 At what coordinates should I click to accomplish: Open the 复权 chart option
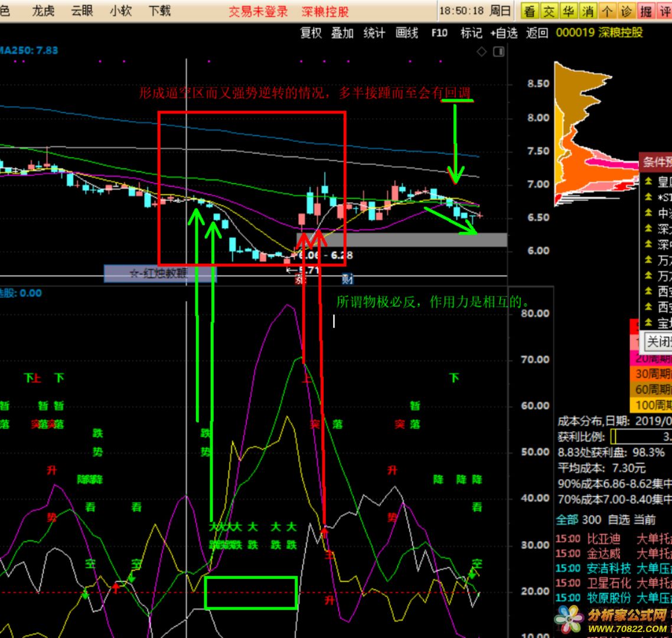[311, 33]
